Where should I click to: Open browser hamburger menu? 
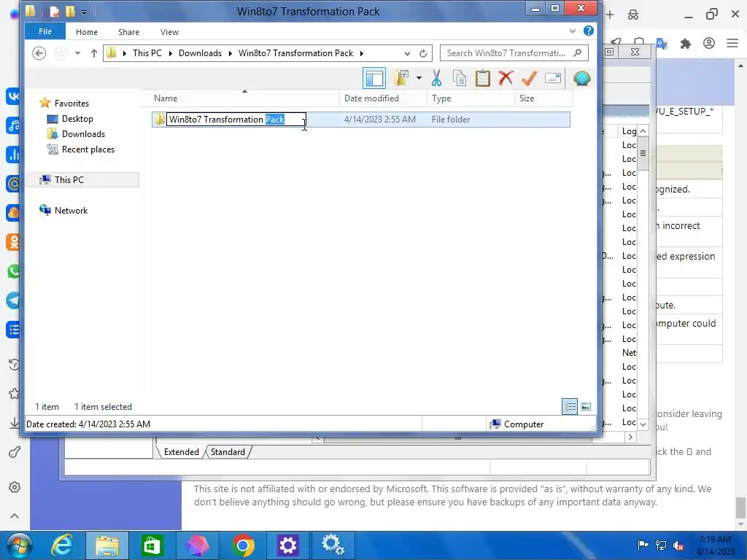tap(732, 43)
